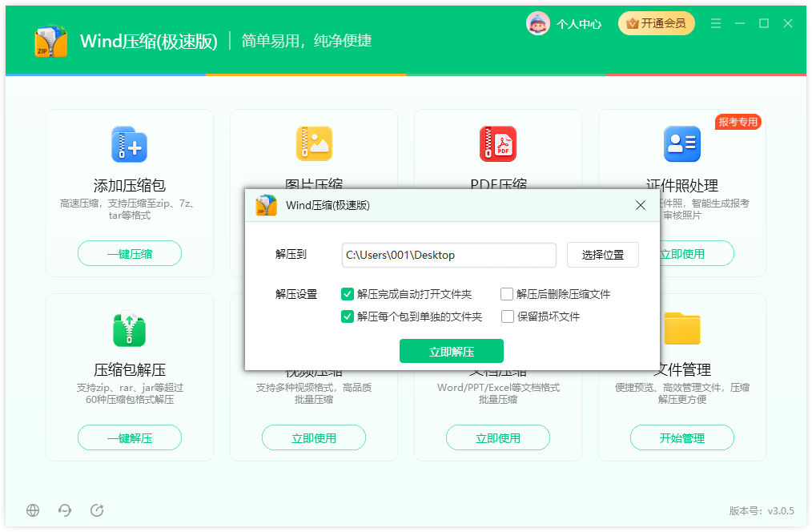Minimize the Wind压缩 main window
The image size is (812, 532).
(740, 23)
